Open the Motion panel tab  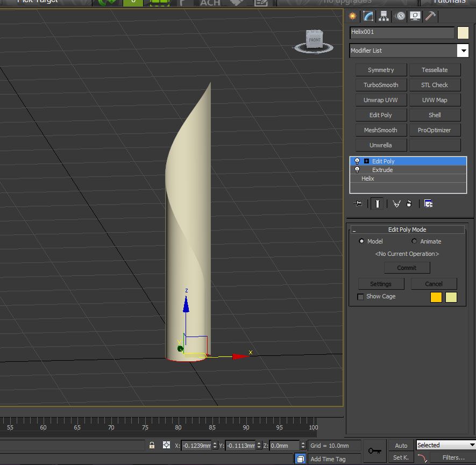point(400,16)
